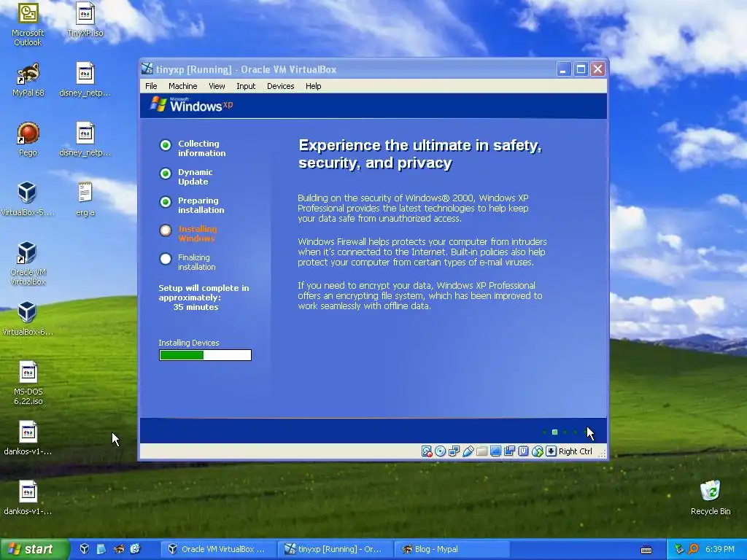Select the MS-DOS 6.22.iso desktop file
Screen dimensions: 747x560
[x=28, y=383]
